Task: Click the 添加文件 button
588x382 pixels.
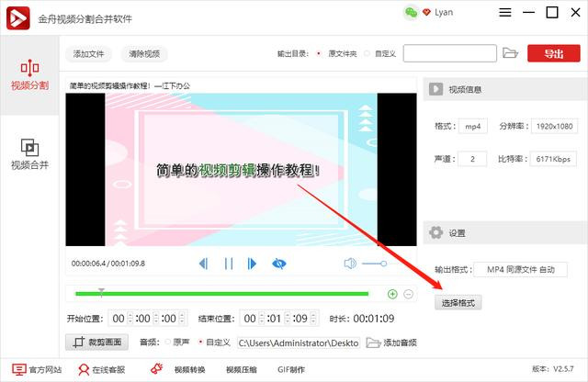Action: (88, 54)
